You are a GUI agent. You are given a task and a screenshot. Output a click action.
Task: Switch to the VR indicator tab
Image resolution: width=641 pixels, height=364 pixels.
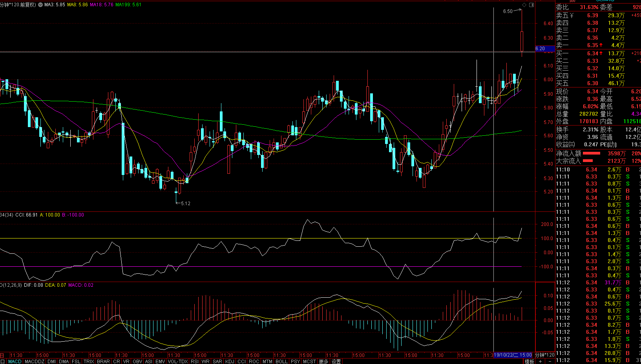pyautogui.click(x=126, y=361)
